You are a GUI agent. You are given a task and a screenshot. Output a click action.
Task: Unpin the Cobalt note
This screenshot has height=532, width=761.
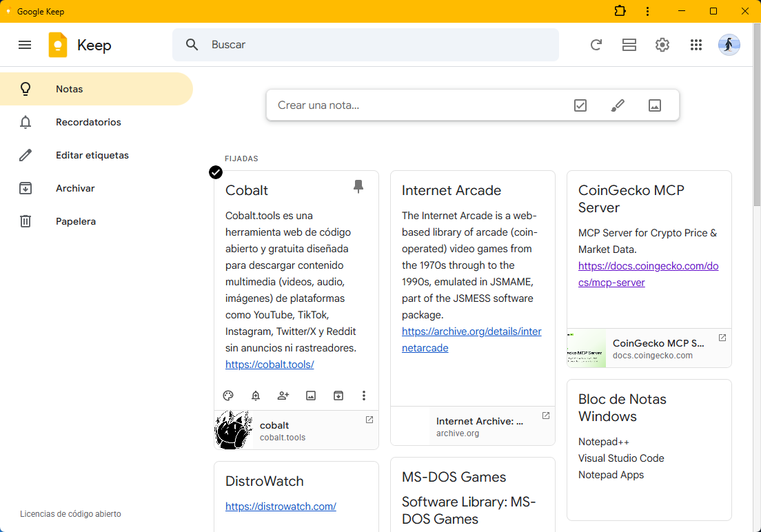click(x=358, y=187)
